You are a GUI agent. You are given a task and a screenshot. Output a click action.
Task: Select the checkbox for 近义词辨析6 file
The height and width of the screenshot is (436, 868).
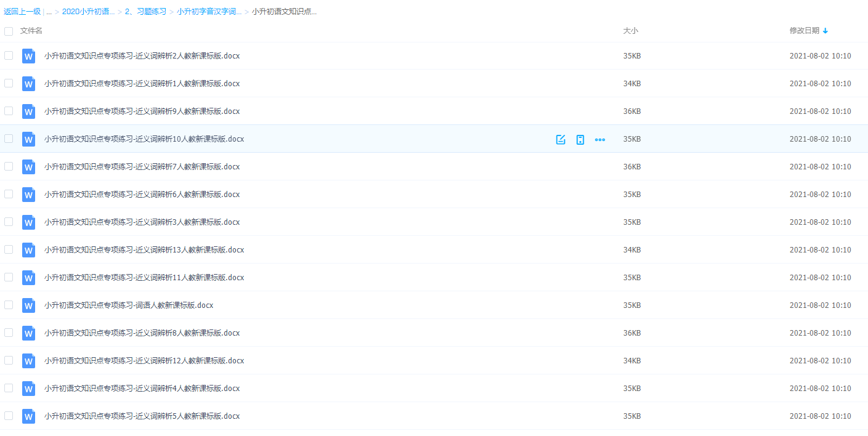pos(9,194)
